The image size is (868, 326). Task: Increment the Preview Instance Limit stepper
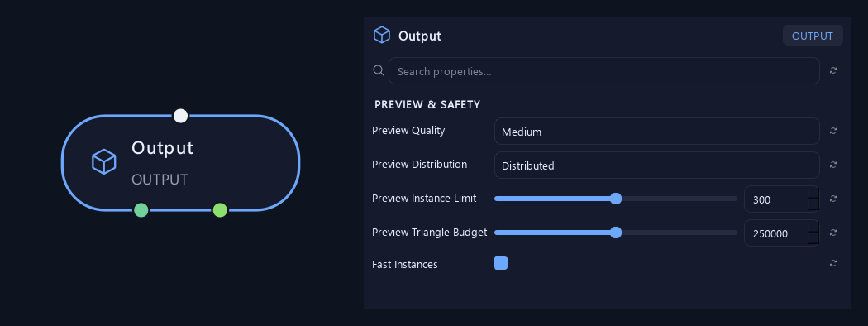(x=813, y=194)
